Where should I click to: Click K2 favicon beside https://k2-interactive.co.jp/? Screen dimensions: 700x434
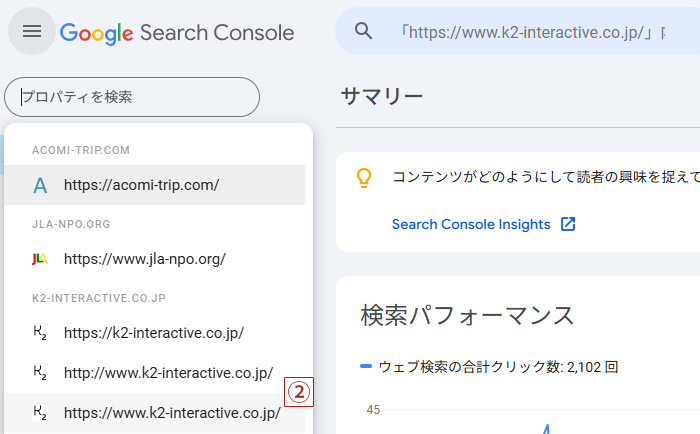tap(40, 333)
